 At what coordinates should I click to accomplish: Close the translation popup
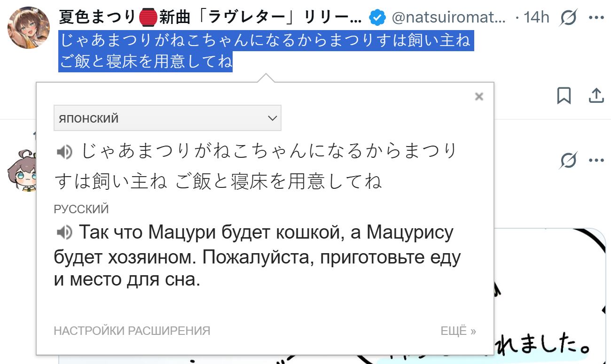479,97
